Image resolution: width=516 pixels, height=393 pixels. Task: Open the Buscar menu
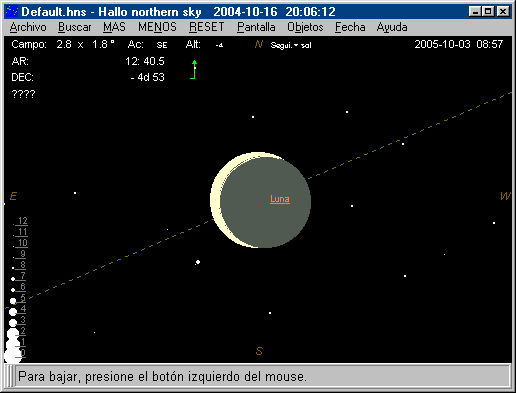75,27
